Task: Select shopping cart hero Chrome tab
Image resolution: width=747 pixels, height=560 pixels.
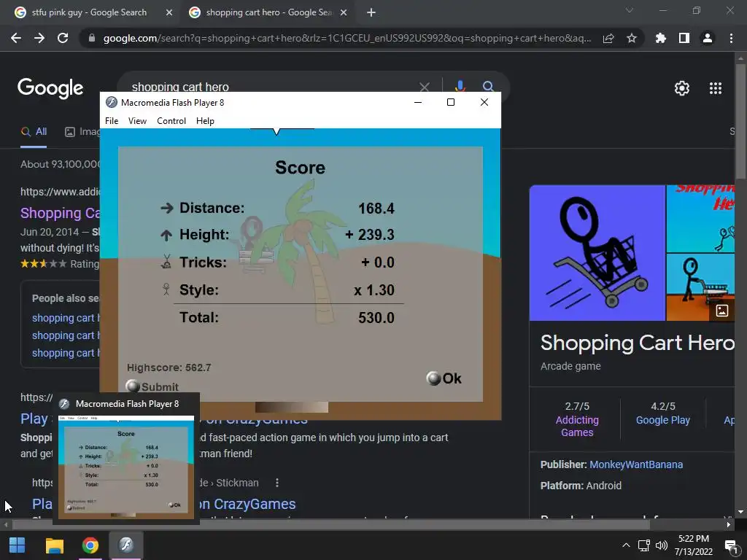Action: [268, 12]
